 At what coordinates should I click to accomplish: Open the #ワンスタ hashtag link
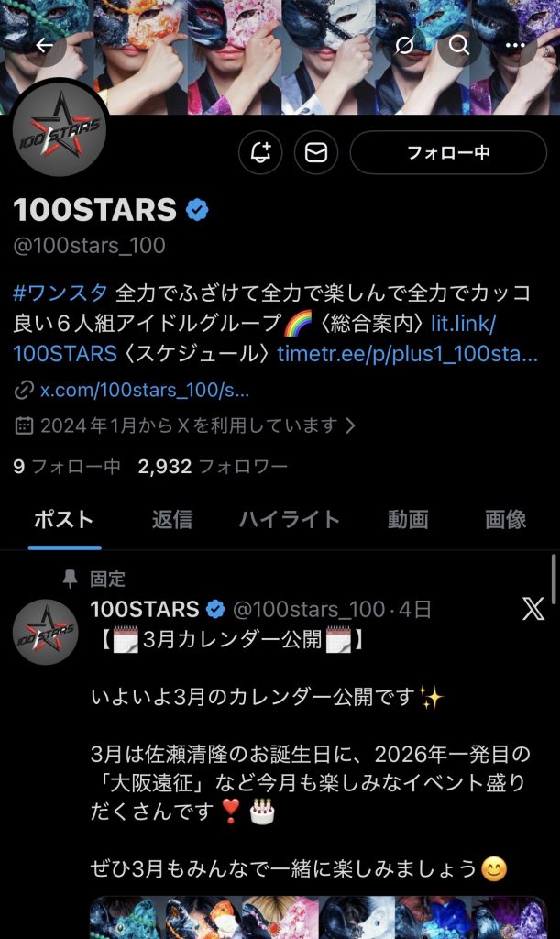point(60,293)
